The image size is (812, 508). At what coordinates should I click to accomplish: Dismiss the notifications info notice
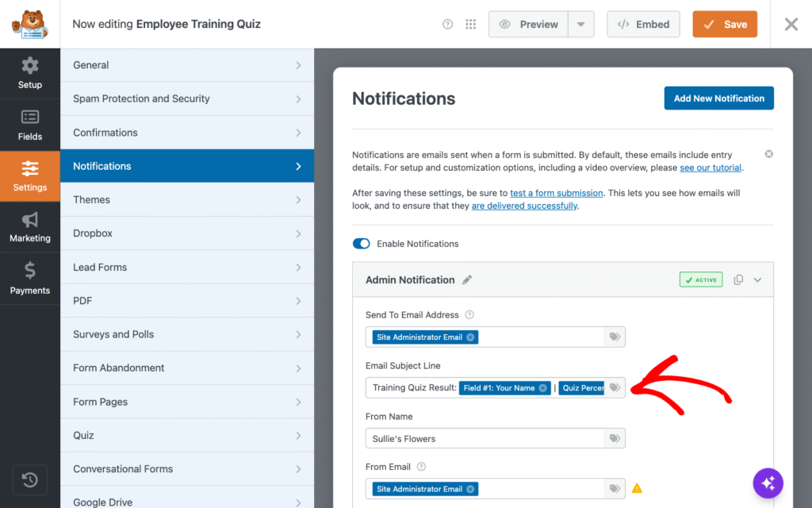768,154
